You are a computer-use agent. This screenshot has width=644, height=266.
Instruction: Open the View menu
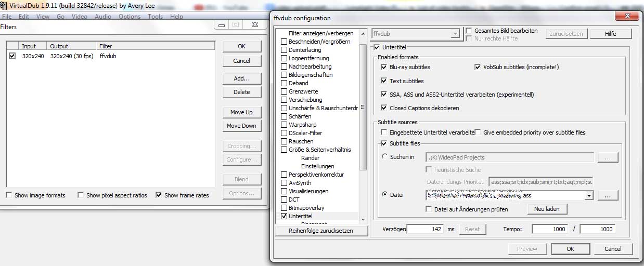coord(43,17)
